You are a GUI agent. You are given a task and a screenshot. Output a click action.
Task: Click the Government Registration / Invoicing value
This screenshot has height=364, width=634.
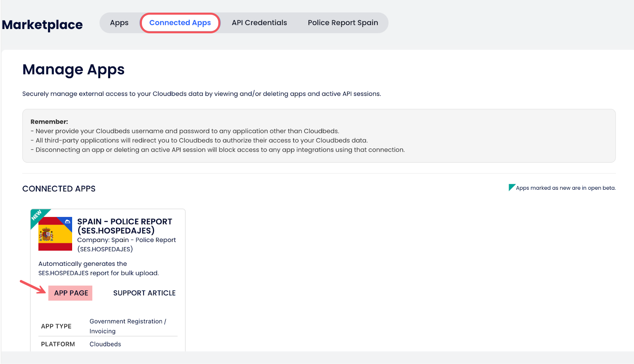click(x=128, y=326)
